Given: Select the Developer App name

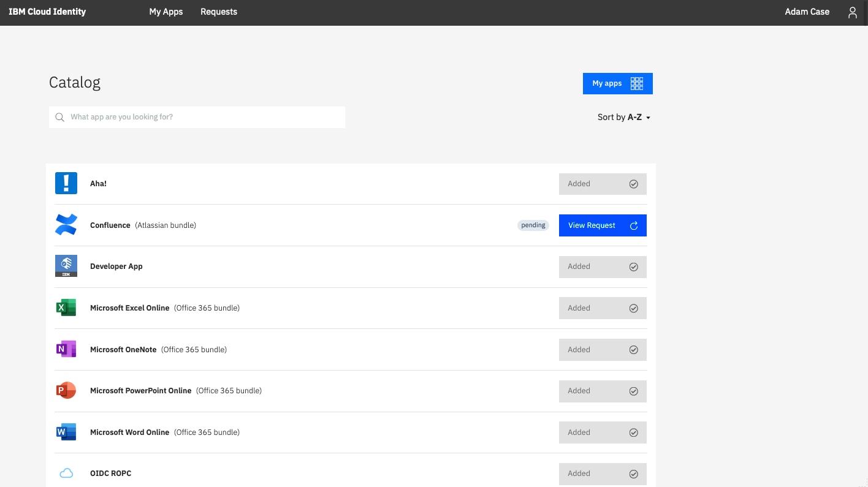Looking at the screenshot, I should pyautogui.click(x=116, y=266).
